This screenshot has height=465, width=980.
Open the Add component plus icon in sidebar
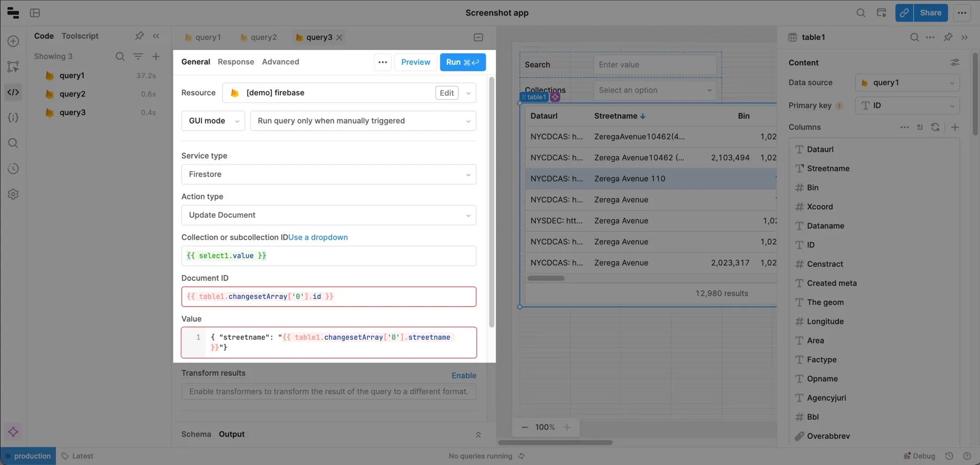(13, 41)
